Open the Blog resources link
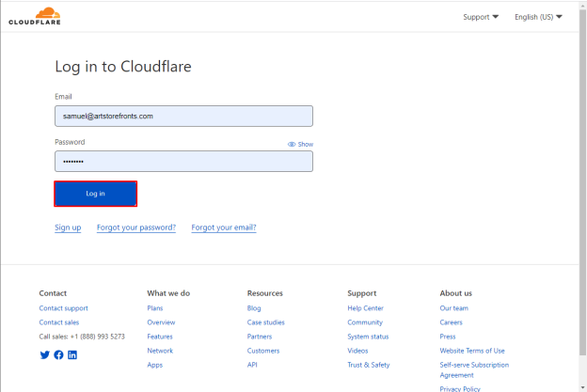Image resolution: width=587 pixels, height=392 pixels. pos(254,308)
